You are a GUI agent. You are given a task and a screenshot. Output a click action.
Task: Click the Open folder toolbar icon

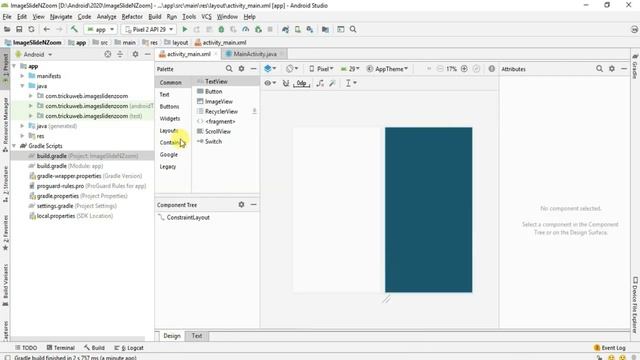point(7,29)
